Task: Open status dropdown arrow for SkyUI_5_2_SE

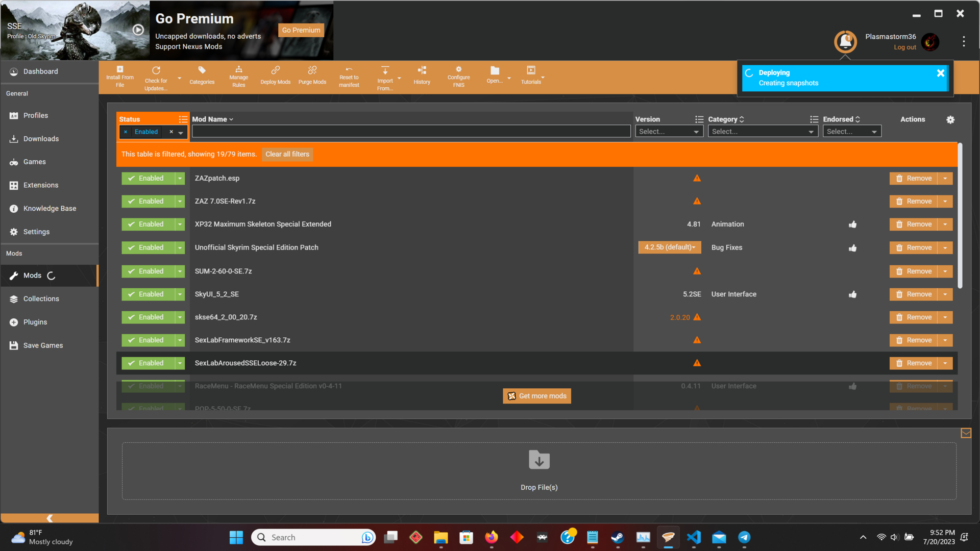Action: (x=180, y=294)
